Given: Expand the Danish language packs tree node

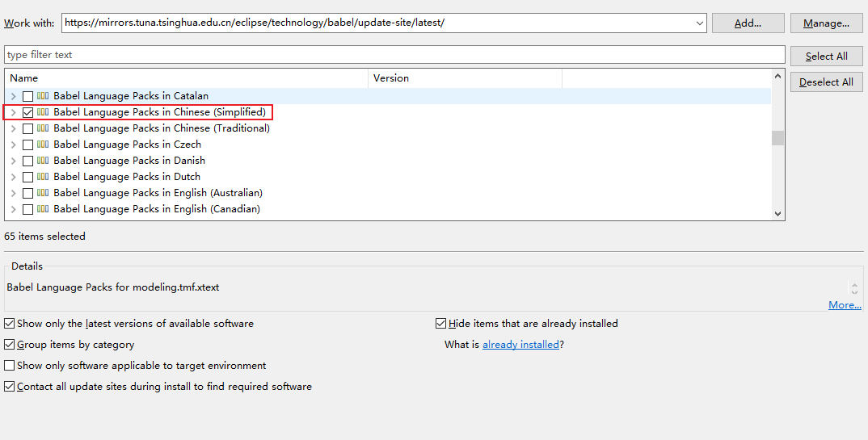Looking at the screenshot, I should [x=13, y=161].
